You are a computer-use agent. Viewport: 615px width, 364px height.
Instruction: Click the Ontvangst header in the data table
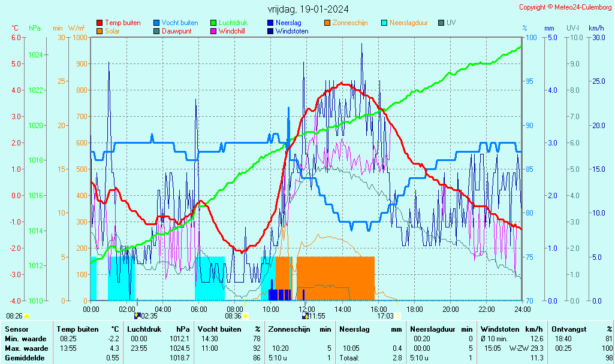(x=568, y=329)
